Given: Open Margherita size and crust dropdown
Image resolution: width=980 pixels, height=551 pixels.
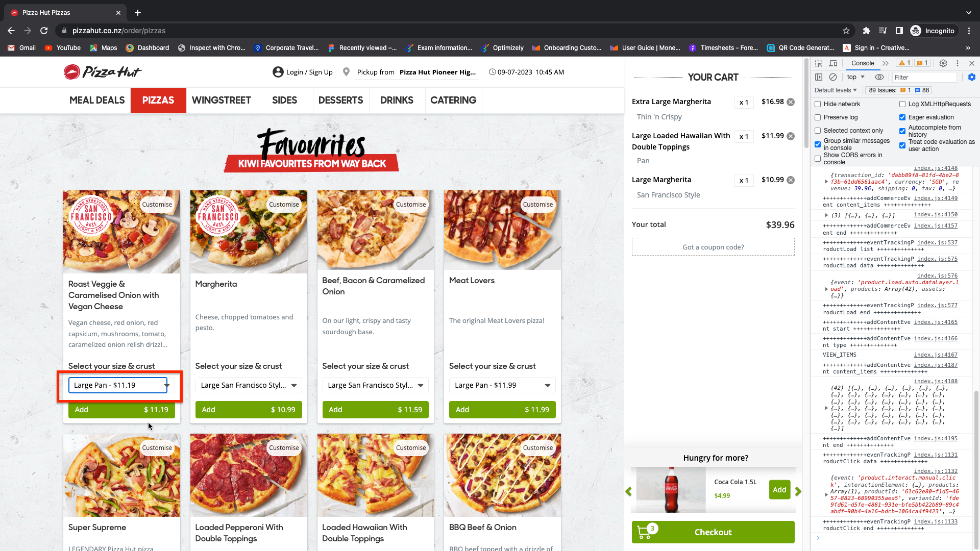Looking at the screenshot, I should coord(249,385).
